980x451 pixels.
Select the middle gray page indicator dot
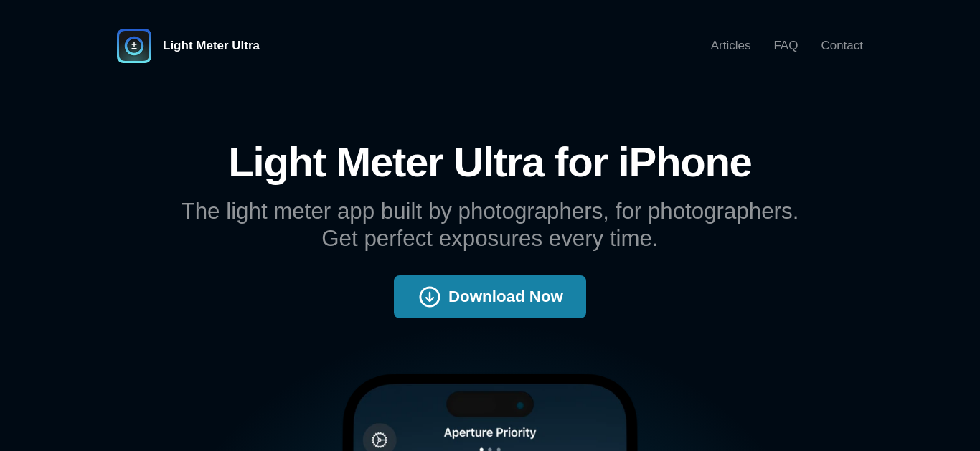pyautogui.click(x=490, y=450)
